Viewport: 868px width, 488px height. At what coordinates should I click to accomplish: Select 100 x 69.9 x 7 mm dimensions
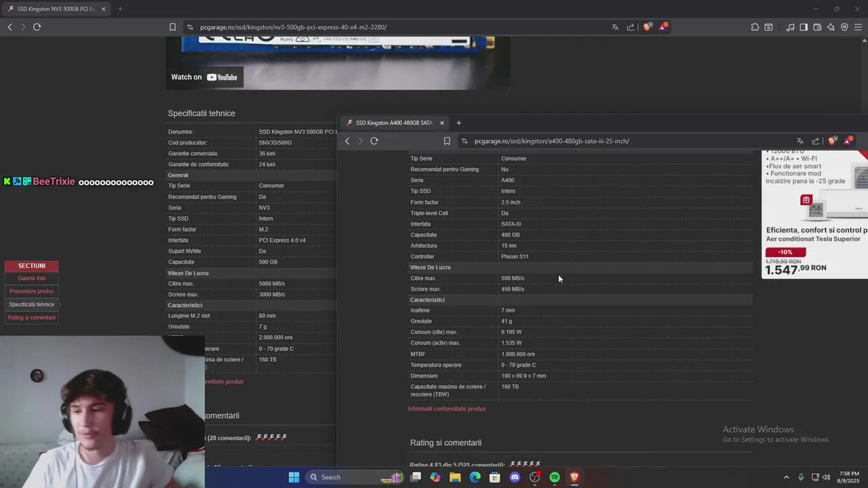click(x=524, y=376)
